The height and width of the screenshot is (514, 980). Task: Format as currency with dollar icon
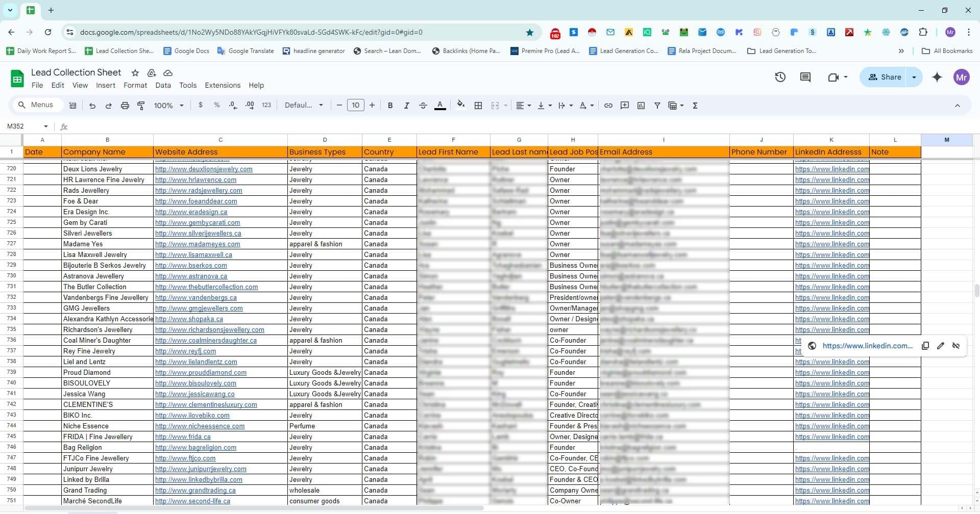click(x=201, y=105)
